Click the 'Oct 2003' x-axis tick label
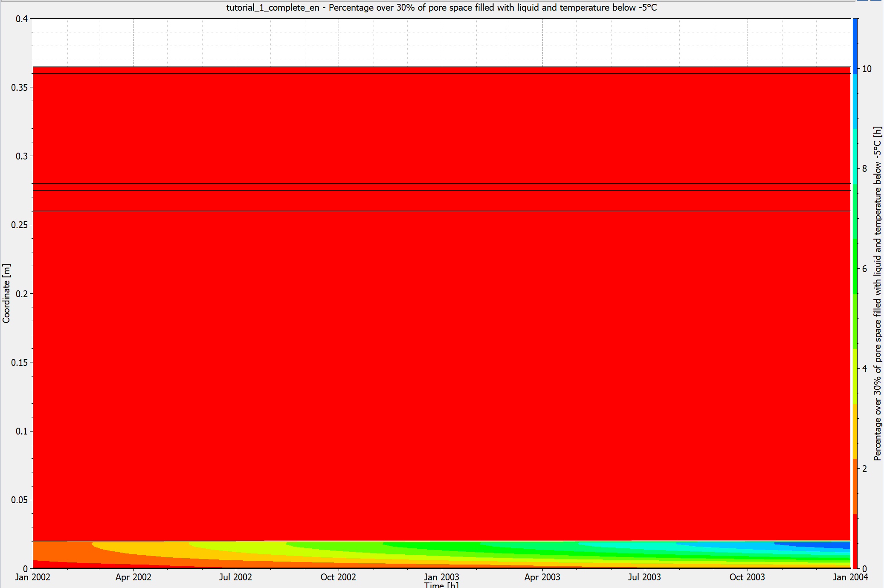884x588 pixels. pyautogui.click(x=747, y=577)
